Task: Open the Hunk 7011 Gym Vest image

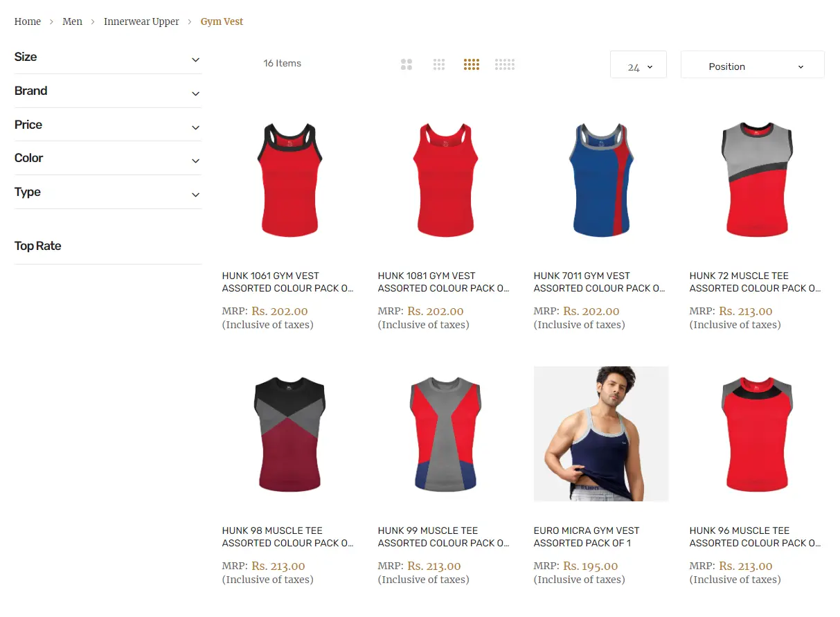Action: pos(601,179)
